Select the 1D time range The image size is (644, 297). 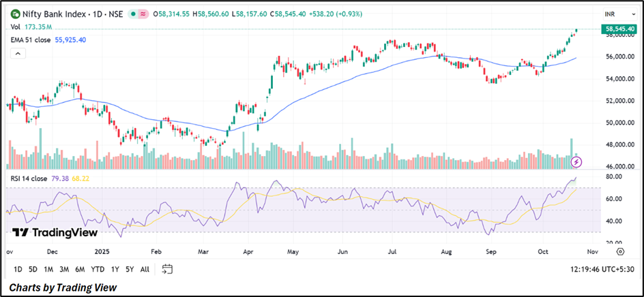[x=18, y=269]
